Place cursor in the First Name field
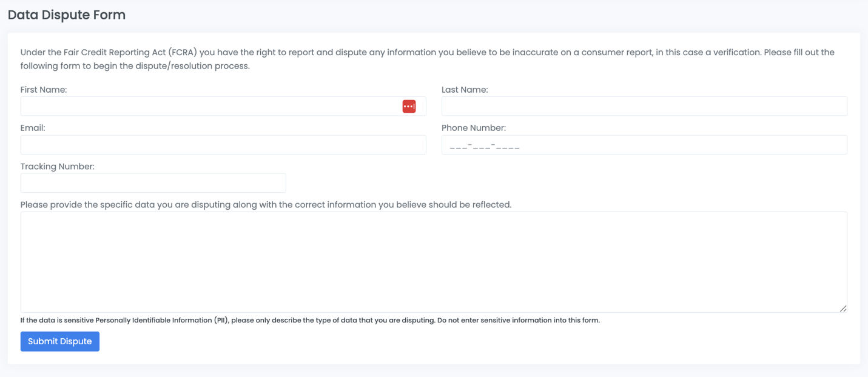 tap(182, 105)
